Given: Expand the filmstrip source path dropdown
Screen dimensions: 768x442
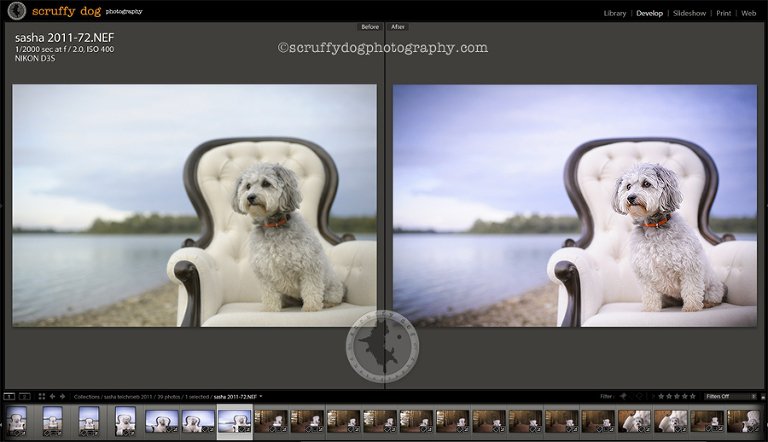Looking at the screenshot, I should pyautogui.click(x=261, y=397).
